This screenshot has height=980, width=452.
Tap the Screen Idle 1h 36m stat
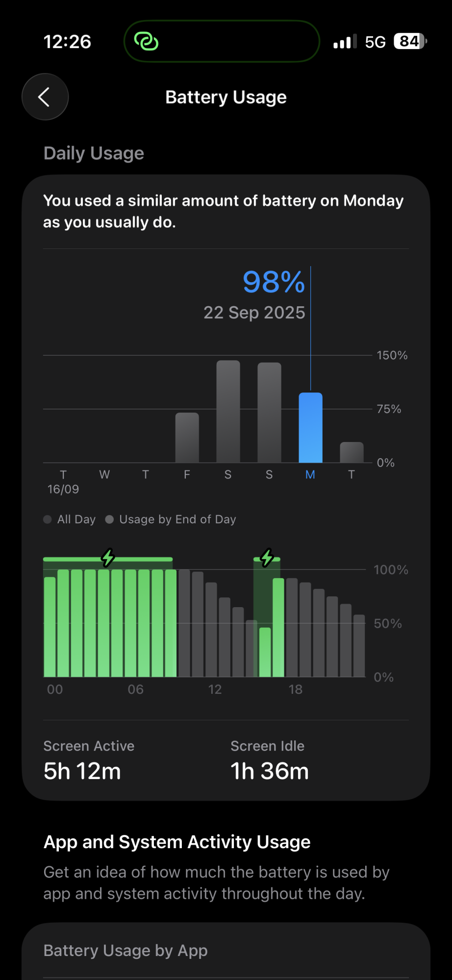tap(270, 760)
